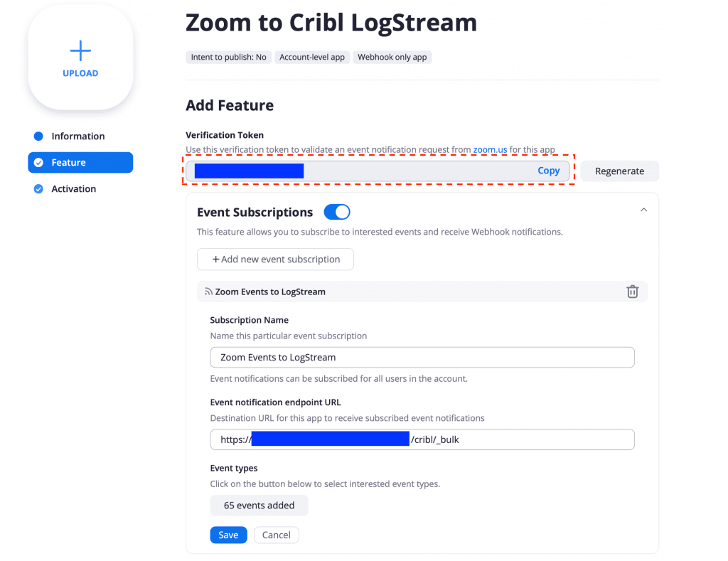The height and width of the screenshot is (561, 728).
Task: Click the Activation step checkmark icon
Action: pyautogui.click(x=38, y=189)
